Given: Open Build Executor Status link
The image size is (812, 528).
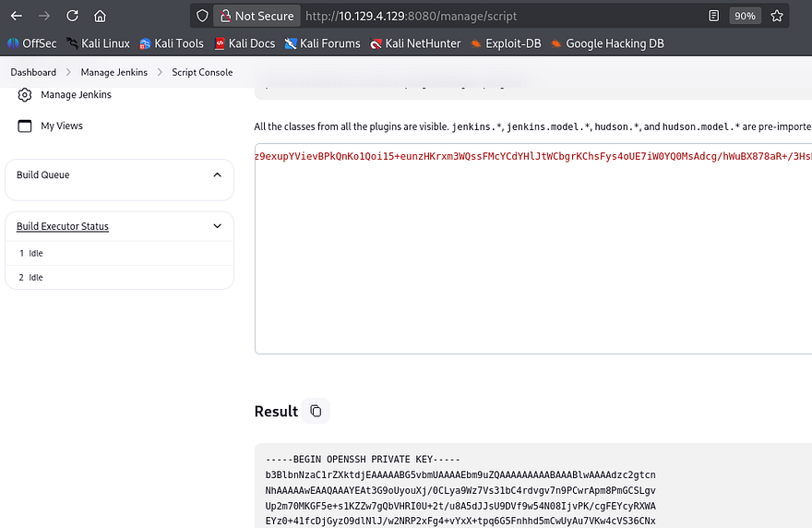Looking at the screenshot, I should [63, 226].
